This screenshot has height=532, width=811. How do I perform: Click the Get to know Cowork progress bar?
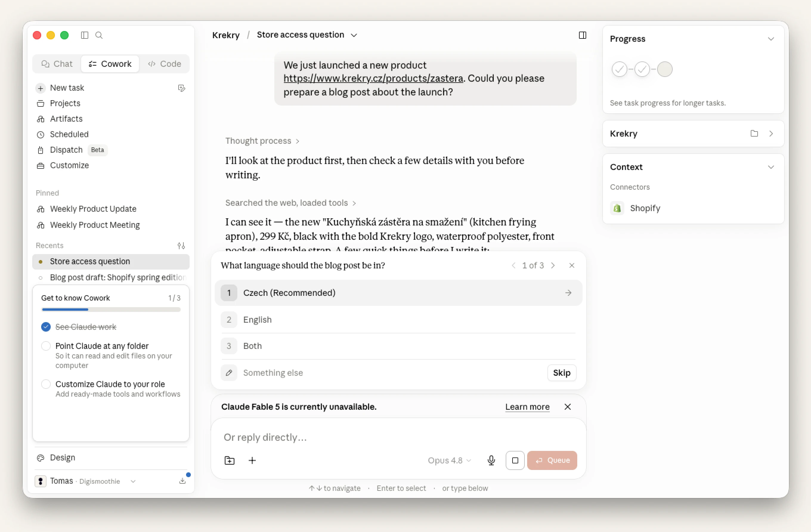point(111,310)
